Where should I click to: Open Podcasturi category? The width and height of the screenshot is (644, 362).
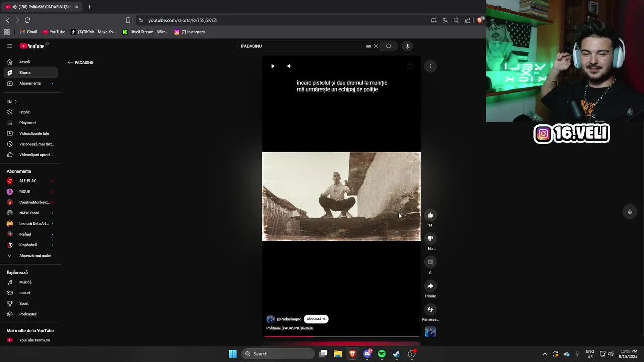(31, 314)
